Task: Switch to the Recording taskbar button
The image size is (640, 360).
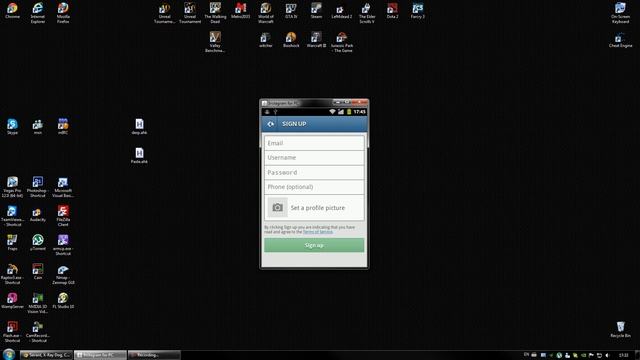Action: pos(154,355)
